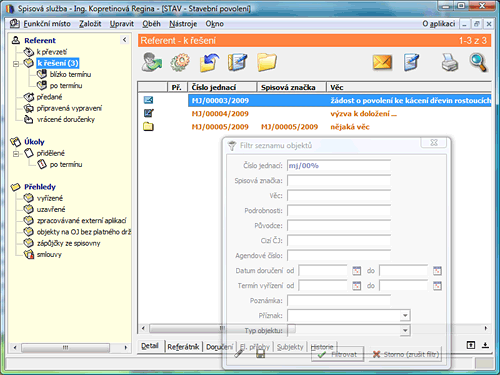Click the folder with blue return arrow icon
This screenshot has height=375, width=500.
(209, 62)
